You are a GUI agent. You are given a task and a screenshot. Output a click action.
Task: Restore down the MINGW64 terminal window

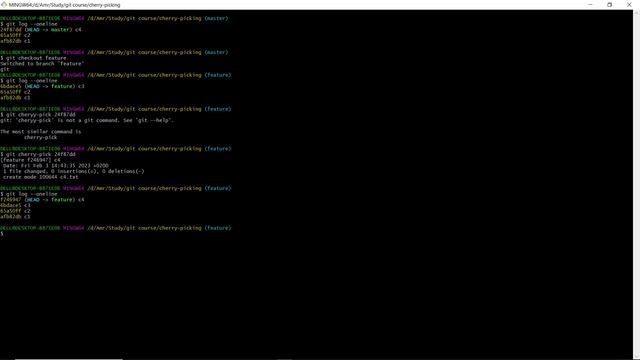(609, 5)
